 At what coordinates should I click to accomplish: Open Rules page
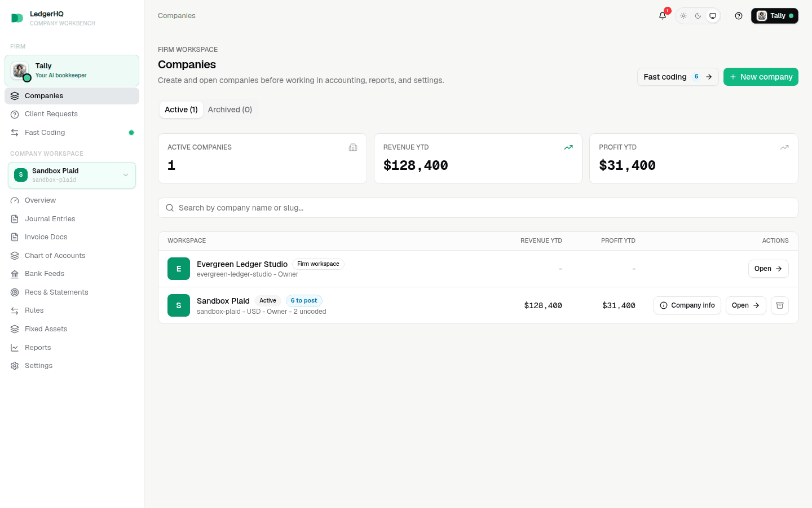click(x=72, y=310)
